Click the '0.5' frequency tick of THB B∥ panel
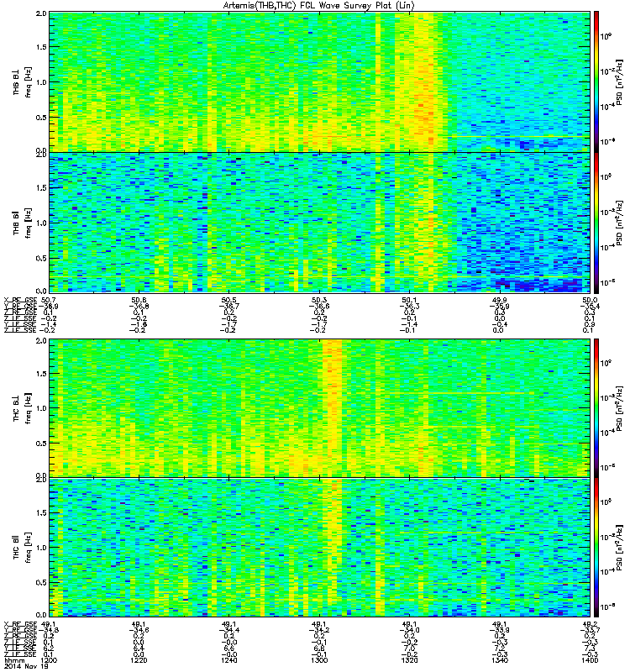630x672 pixels. click(x=41, y=258)
